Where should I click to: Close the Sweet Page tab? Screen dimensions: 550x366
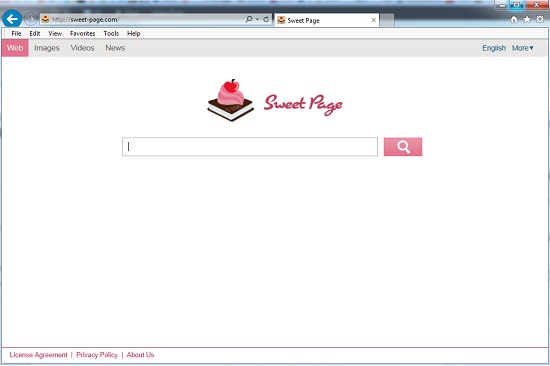click(374, 20)
